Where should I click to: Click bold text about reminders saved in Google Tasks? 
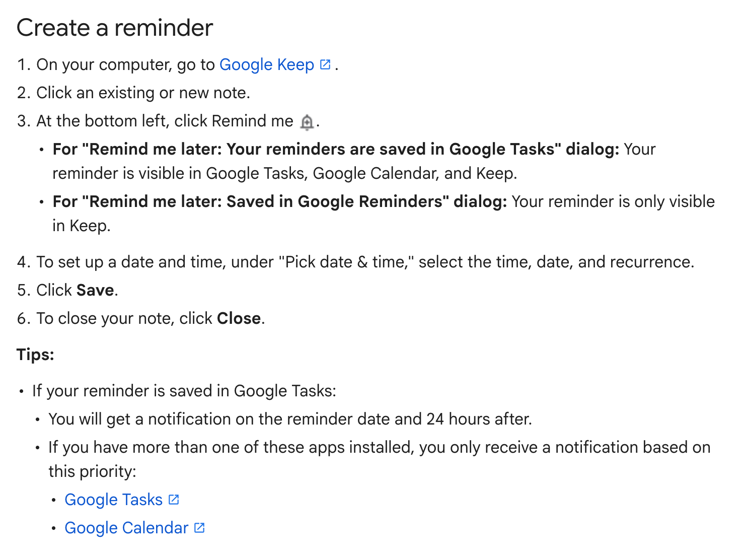[335, 150]
